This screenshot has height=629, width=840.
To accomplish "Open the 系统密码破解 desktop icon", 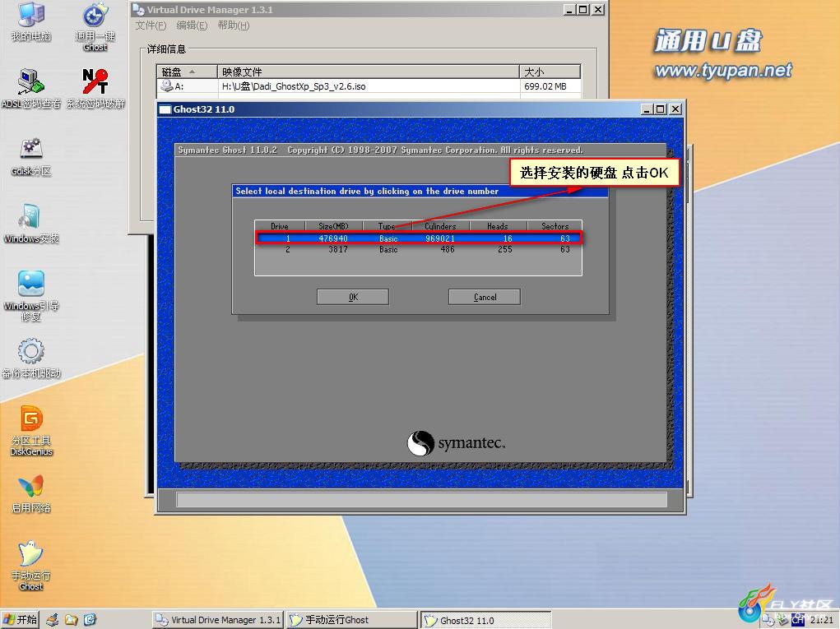I will coord(95,89).
